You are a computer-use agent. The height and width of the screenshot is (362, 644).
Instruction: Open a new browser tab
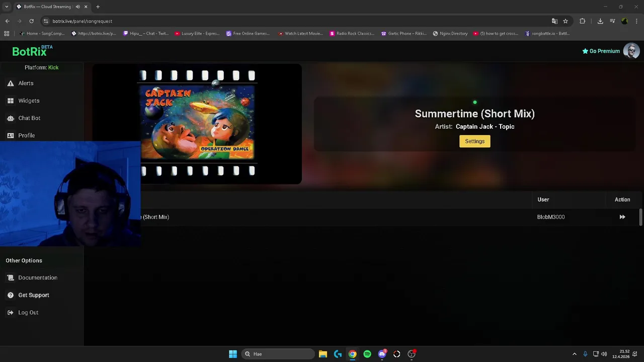click(x=98, y=7)
